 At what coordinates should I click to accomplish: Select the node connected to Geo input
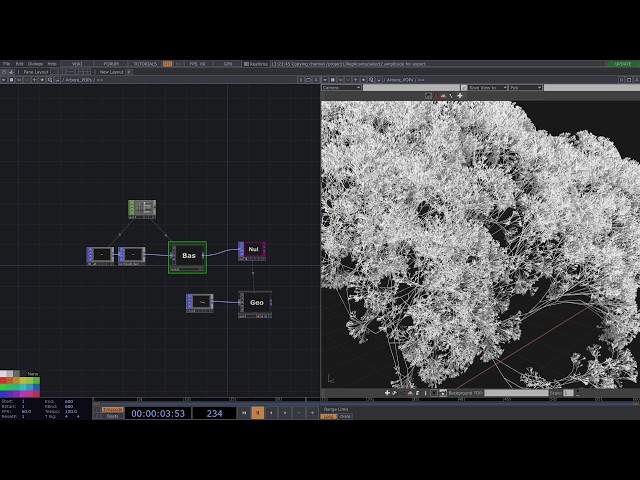(x=200, y=303)
